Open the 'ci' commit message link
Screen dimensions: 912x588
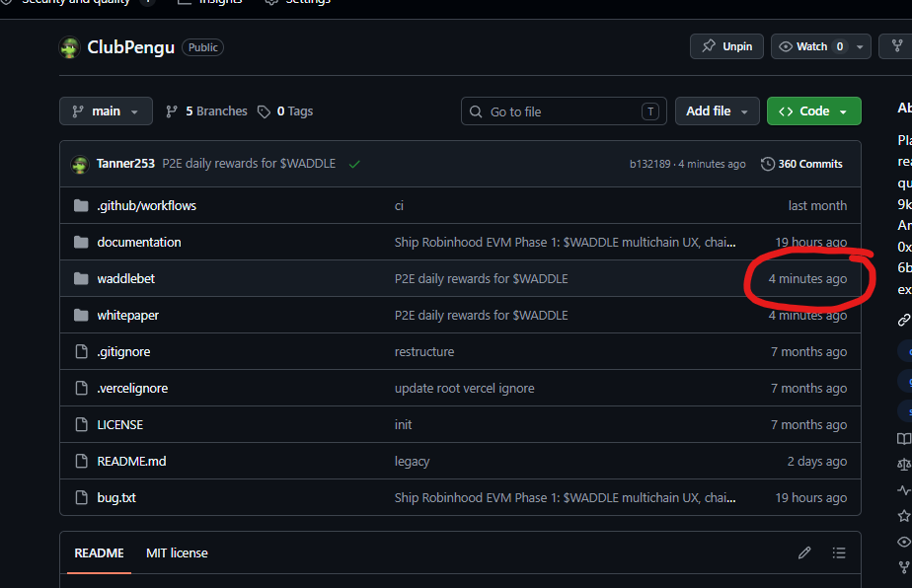click(x=399, y=205)
